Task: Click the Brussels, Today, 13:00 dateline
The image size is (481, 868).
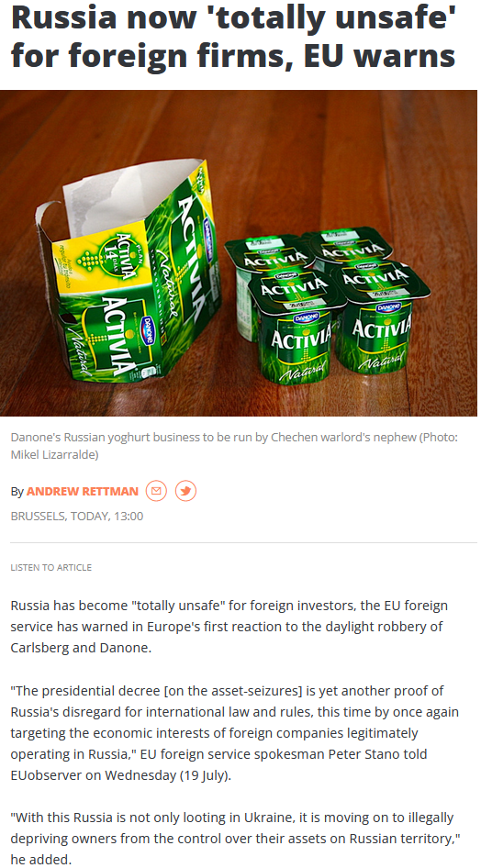Action: (77, 517)
